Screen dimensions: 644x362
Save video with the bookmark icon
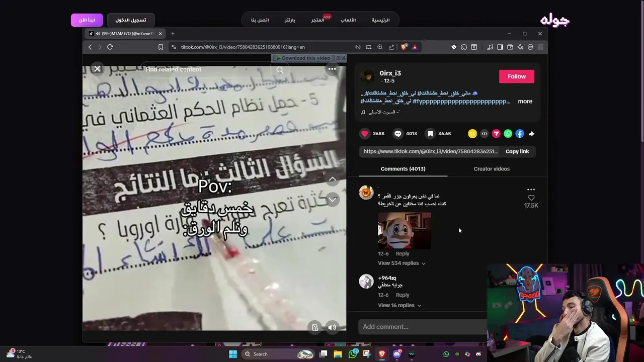(430, 133)
